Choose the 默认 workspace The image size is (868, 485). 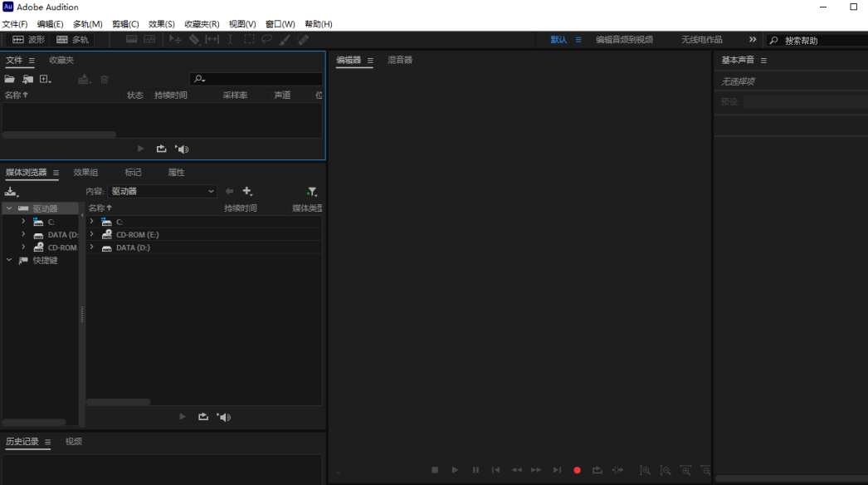coord(558,39)
